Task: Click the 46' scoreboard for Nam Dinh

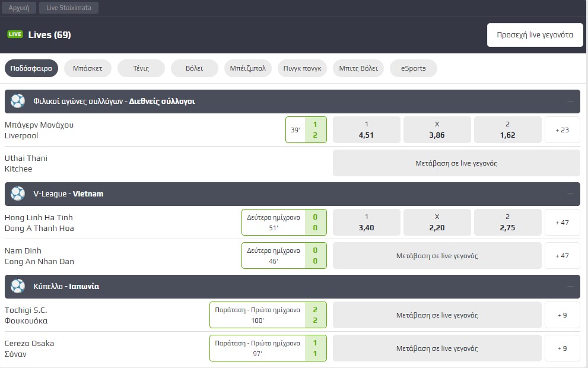Action: click(284, 256)
